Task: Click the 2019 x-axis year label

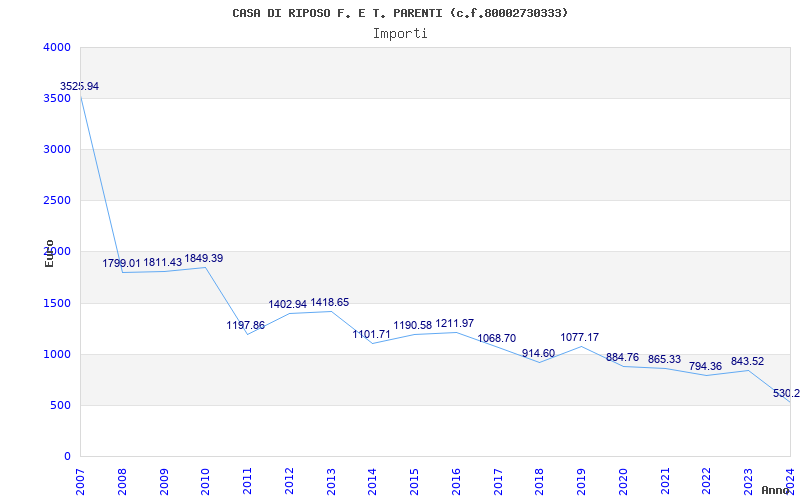Action: point(581,481)
